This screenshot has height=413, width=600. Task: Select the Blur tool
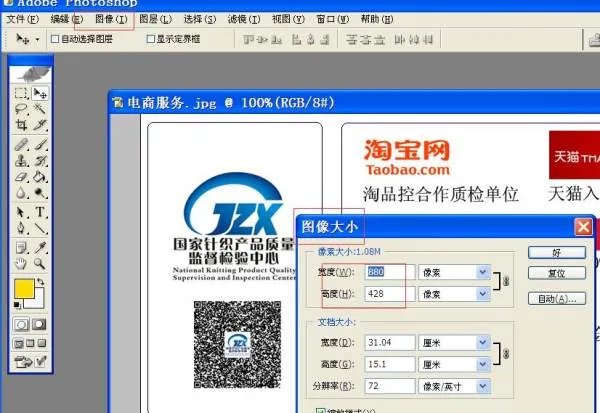[x=21, y=193]
